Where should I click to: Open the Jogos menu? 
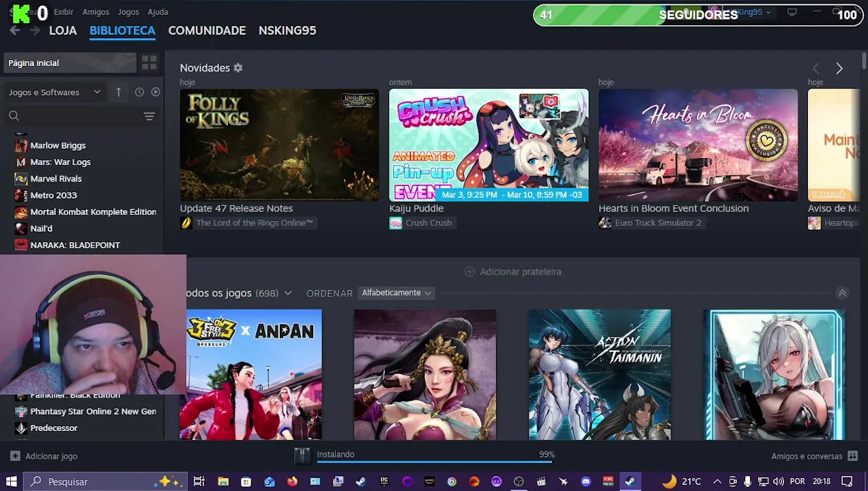pyautogui.click(x=128, y=12)
